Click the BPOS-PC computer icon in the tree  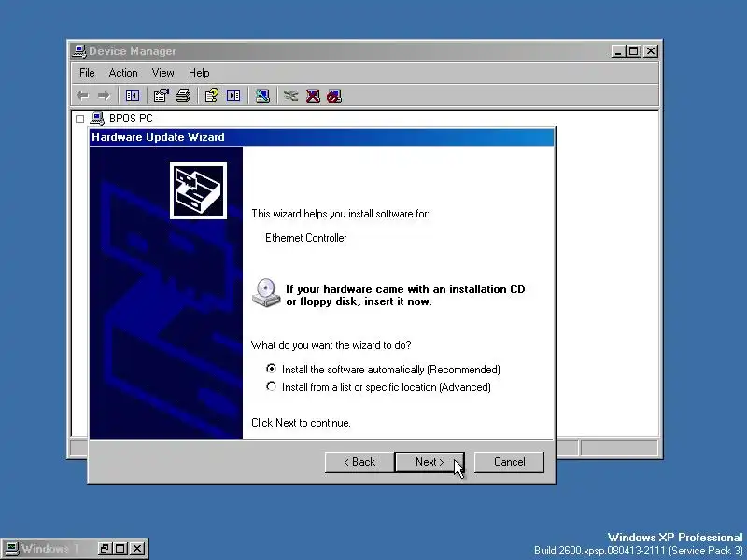pyautogui.click(x=98, y=119)
